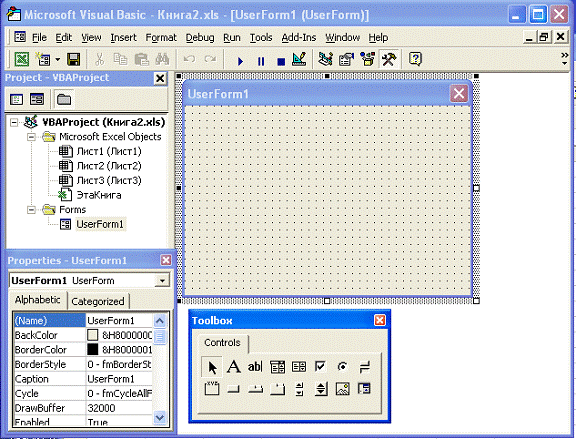Open the Debug menu

pyautogui.click(x=200, y=37)
